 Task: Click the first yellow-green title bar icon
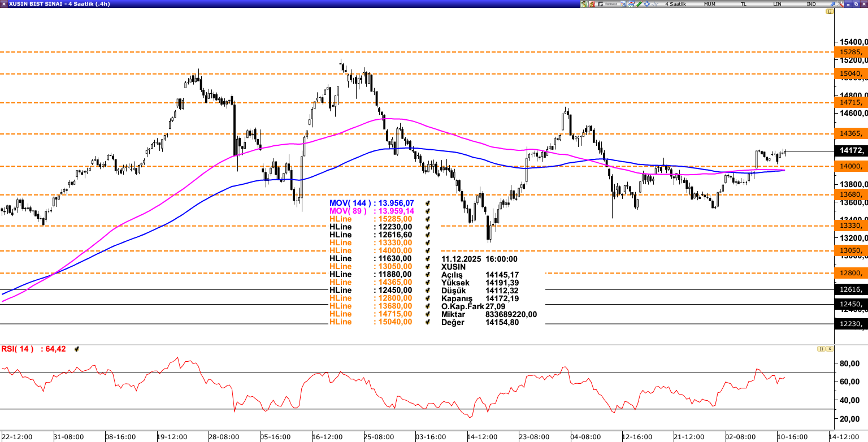[x=584, y=4]
